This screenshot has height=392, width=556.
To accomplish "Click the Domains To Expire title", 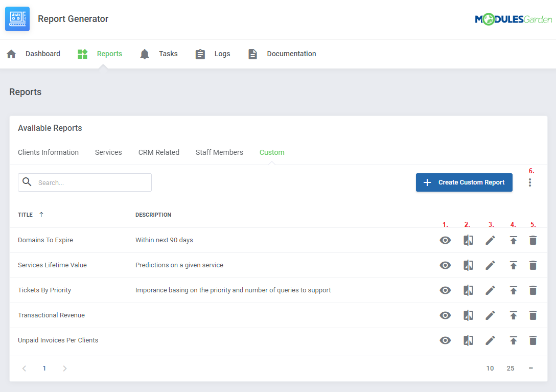I will pos(45,240).
